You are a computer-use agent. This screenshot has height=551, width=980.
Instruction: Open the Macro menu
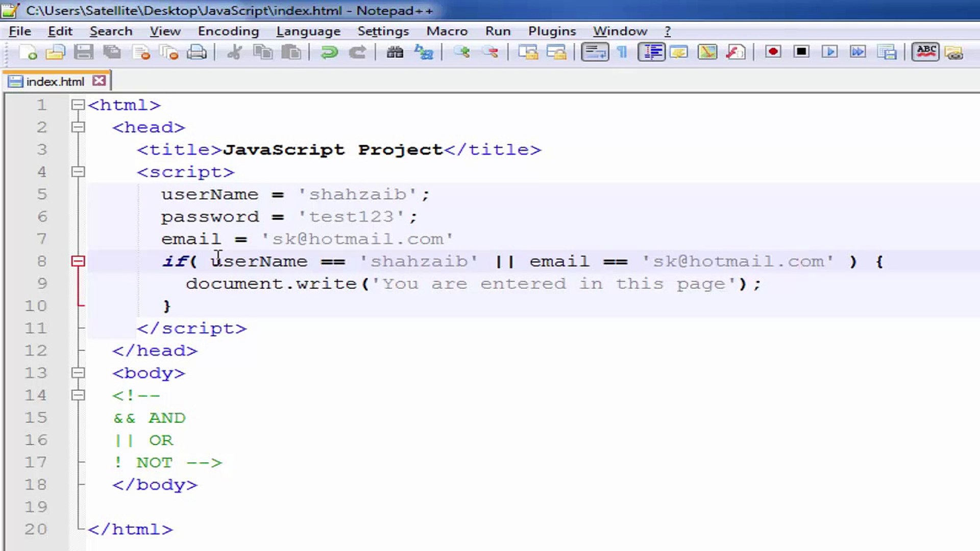447,31
